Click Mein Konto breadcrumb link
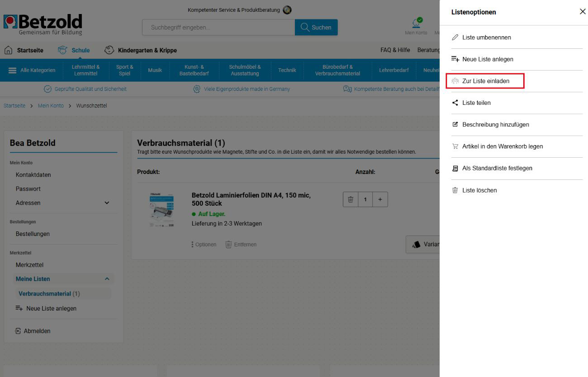Screen dimensions: 588x377 (x=51, y=106)
